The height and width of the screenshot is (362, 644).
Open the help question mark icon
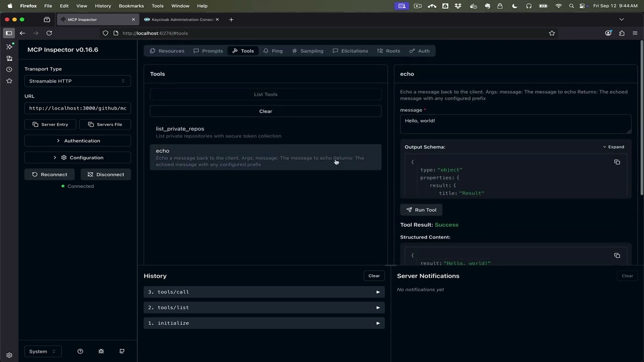(x=80, y=351)
